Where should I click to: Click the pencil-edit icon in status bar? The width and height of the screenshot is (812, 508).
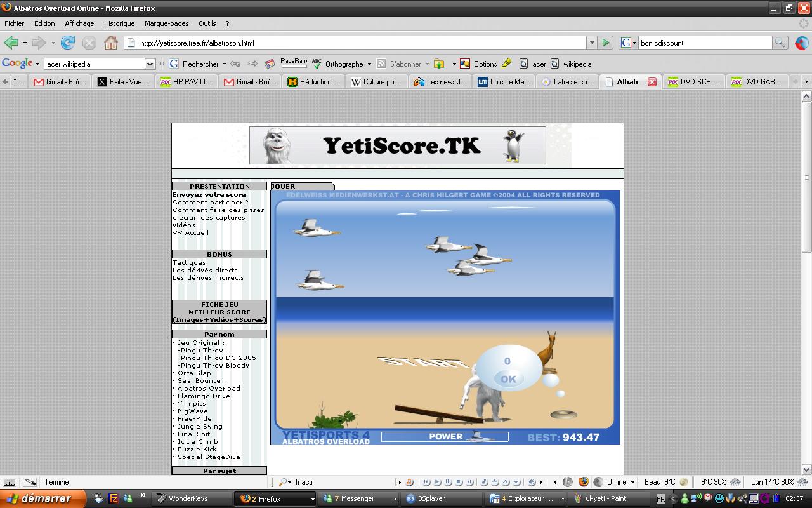coord(30,482)
